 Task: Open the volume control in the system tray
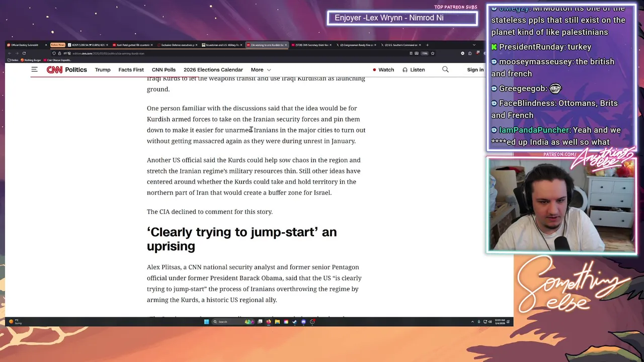[x=490, y=322]
